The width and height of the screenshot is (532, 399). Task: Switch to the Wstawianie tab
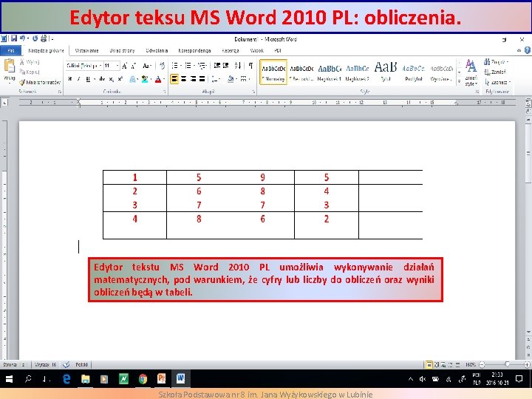[86, 50]
